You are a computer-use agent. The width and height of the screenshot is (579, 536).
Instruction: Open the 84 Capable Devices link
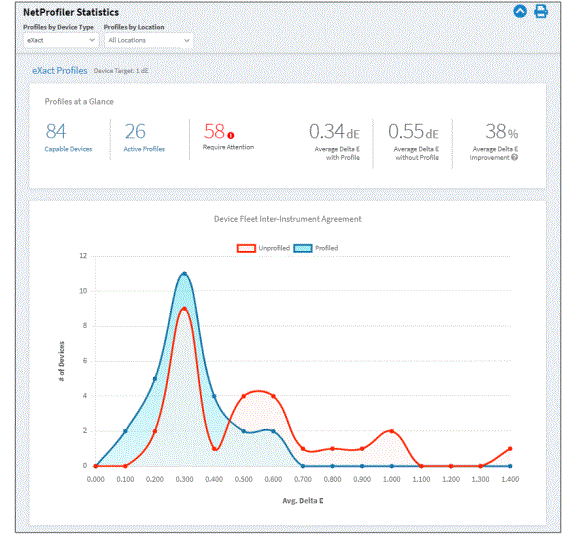click(x=68, y=137)
